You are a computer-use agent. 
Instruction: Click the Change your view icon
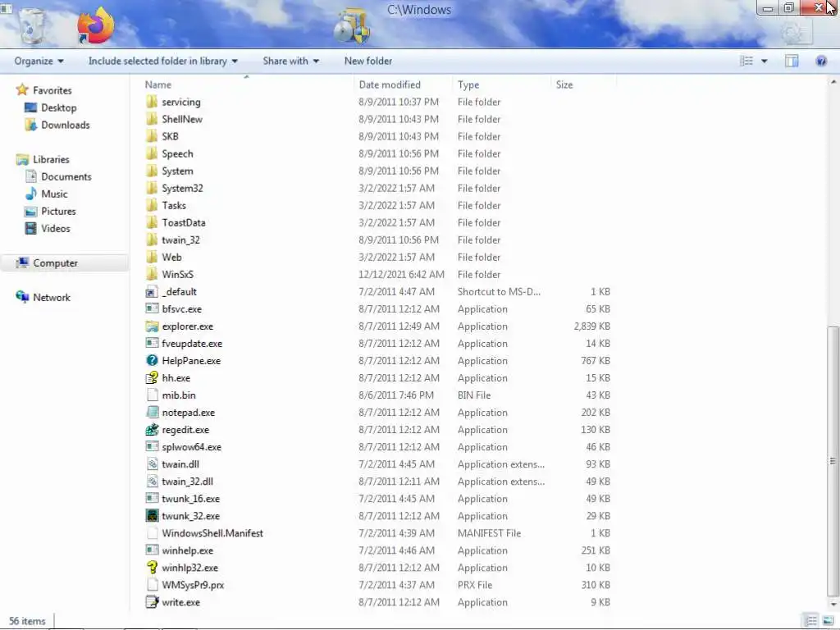click(746, 61)
